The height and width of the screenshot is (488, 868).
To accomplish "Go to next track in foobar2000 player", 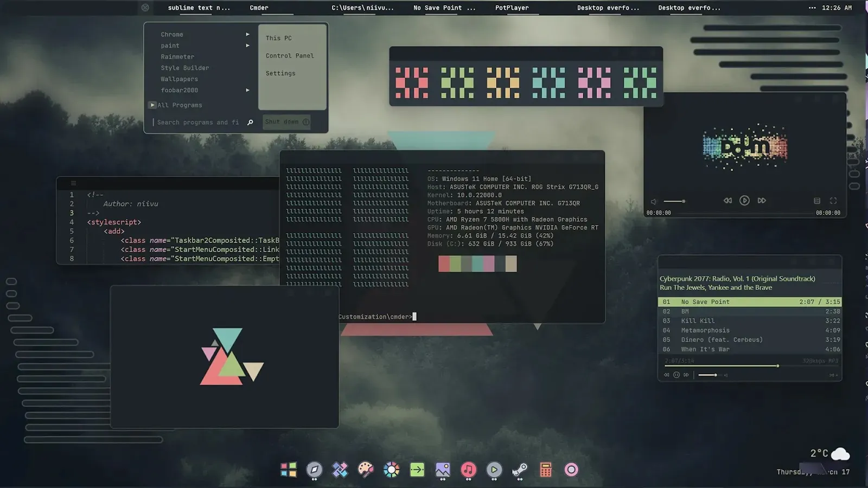I will (686, 375).
